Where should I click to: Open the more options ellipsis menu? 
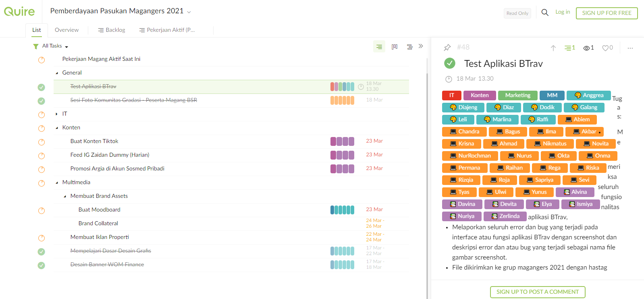[x=630, y=48]
